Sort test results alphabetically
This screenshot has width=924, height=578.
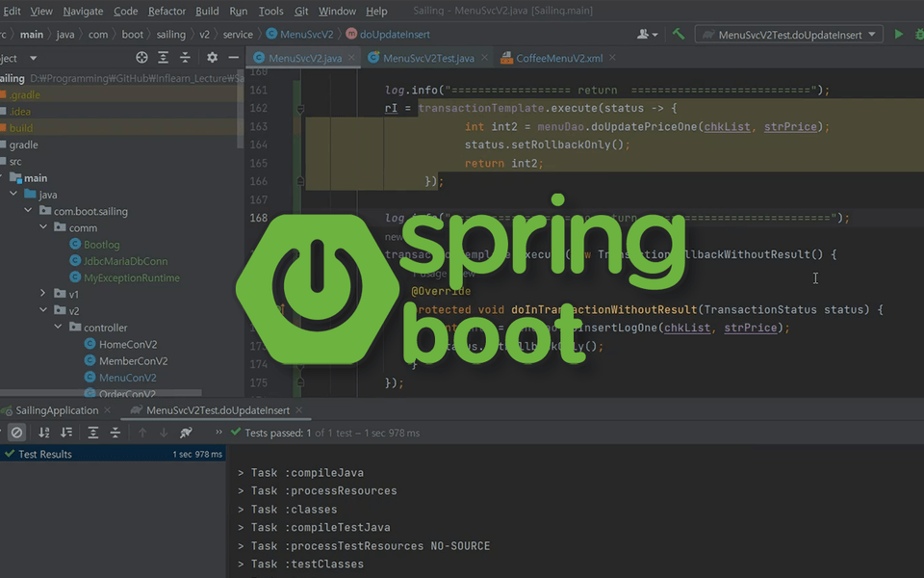pyautogui.click(x=43, y=433)
